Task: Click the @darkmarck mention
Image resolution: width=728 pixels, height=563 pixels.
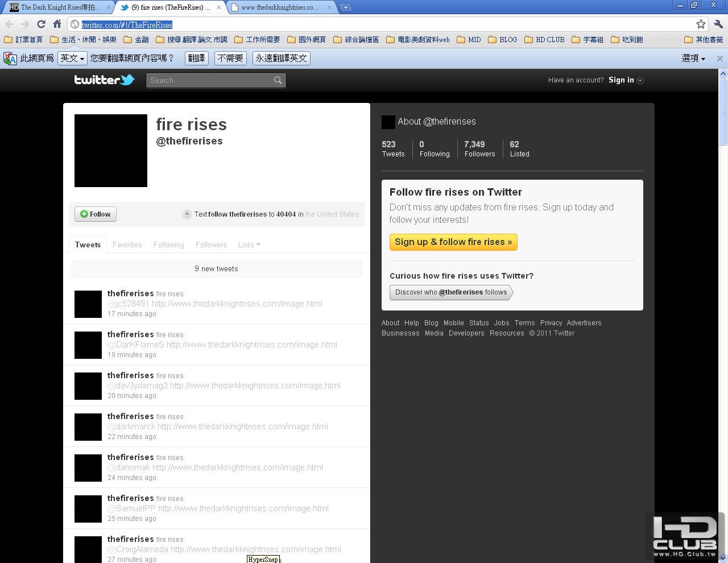Action: click(x=131, y=427)
